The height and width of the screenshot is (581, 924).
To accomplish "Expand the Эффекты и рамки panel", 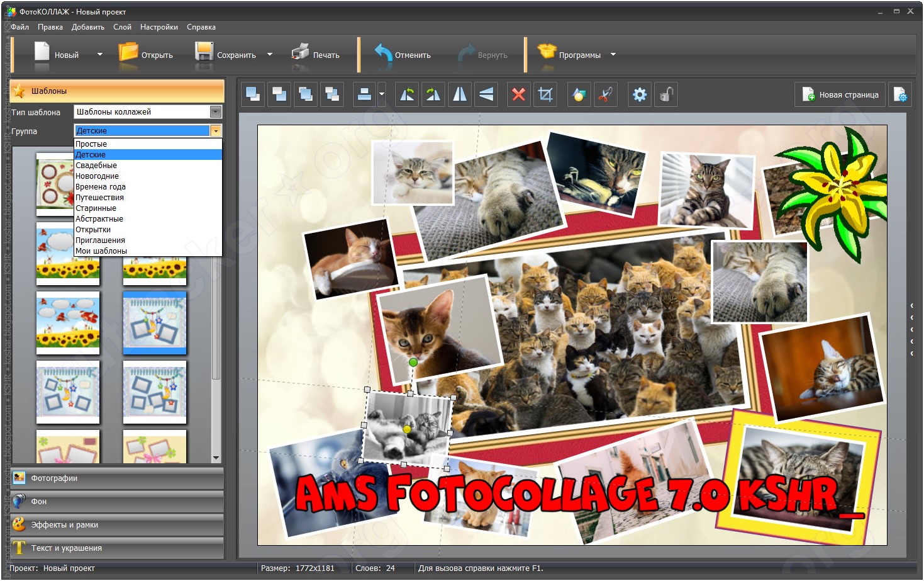I will [117, 525].
